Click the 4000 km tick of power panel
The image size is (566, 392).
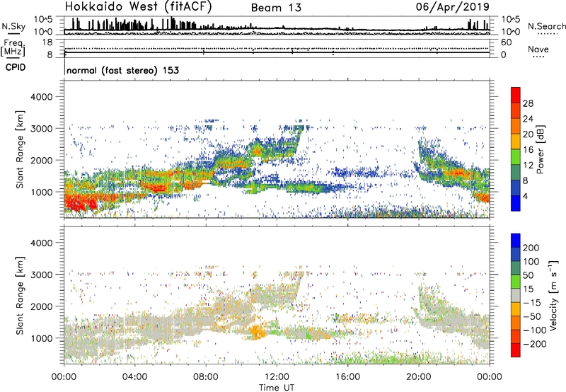coord(42,97)
